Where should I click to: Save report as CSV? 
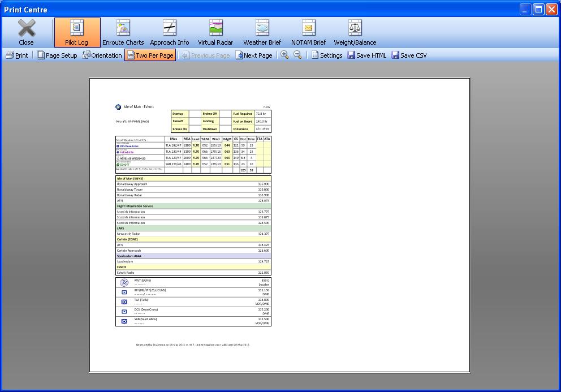click(409, 55)
